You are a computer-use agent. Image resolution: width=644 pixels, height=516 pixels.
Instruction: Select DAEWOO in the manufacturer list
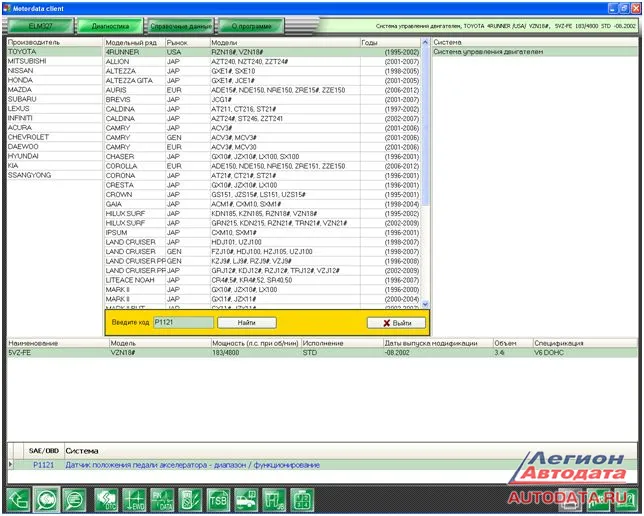coord(54,146)
